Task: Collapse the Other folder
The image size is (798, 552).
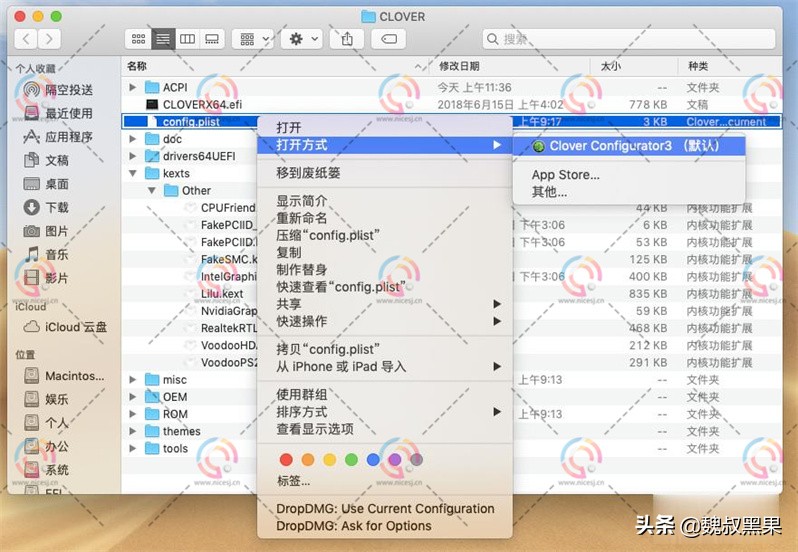Action: click(x=152, y=191)
